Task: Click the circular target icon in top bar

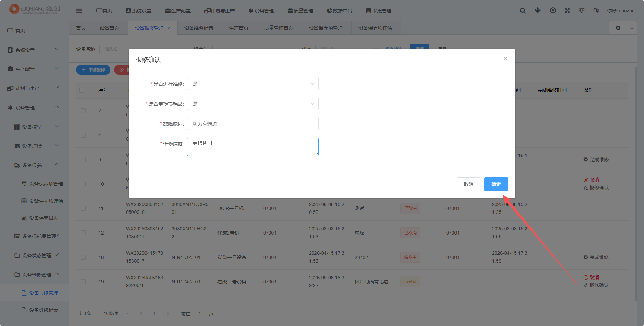Action: (553, 10)
